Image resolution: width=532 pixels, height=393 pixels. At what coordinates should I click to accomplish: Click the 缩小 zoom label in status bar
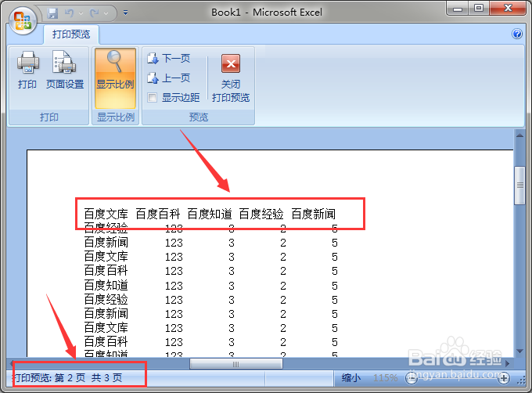click(x=350, y=377)
